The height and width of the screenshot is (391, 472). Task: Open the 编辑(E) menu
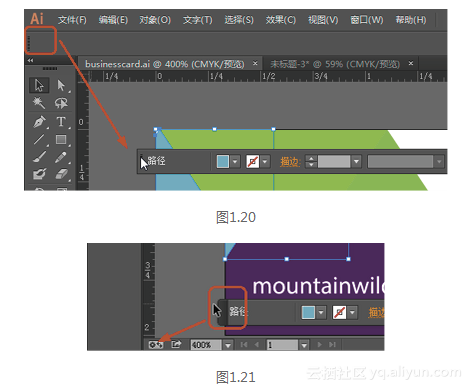[113, 20]
